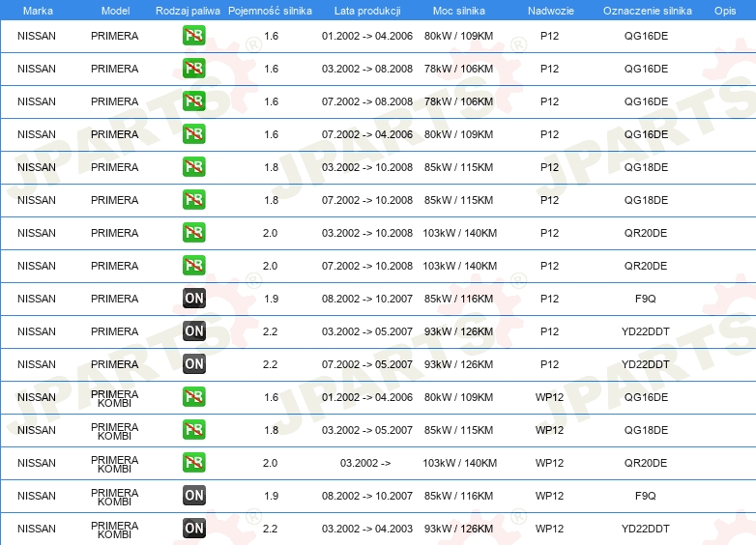This screenshot has height=545, width=756.
Task: Select the 103kW / 140KM cell in the 07.2002 -> 10.2008 P12 row
Action: pos(459,266)
